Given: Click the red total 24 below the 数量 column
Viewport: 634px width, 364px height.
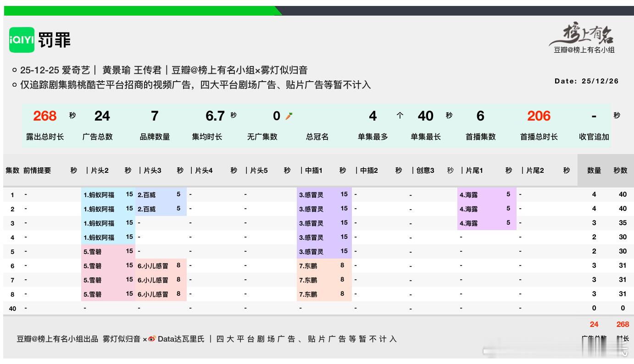Looking at the screenshot, I should click(594, 324).
